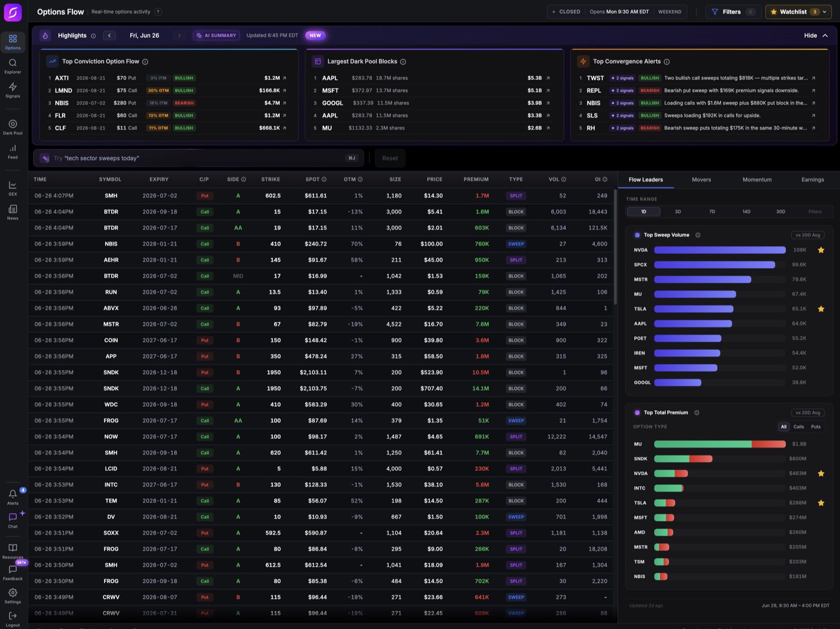The image size is (840, 629).
Task: Click the help icon beside Real-time options activity
Action: [x=158, y=12]
